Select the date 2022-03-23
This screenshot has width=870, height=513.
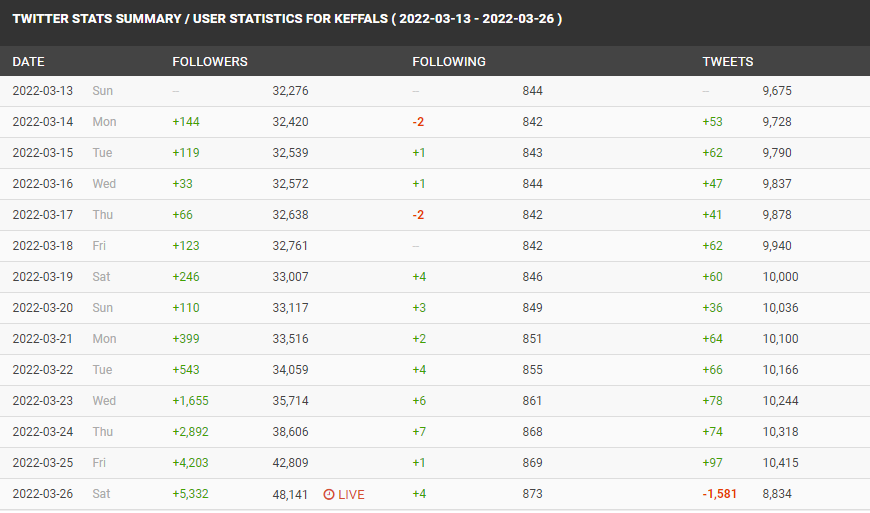click(43, 401)
